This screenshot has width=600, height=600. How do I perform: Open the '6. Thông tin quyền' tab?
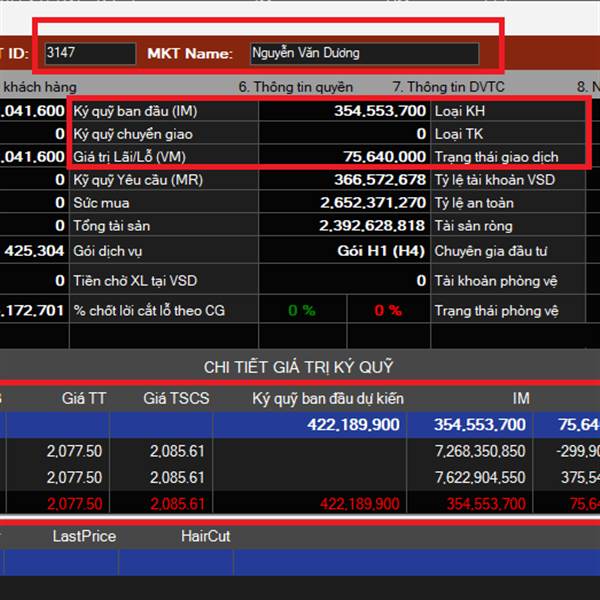[302, 87]
